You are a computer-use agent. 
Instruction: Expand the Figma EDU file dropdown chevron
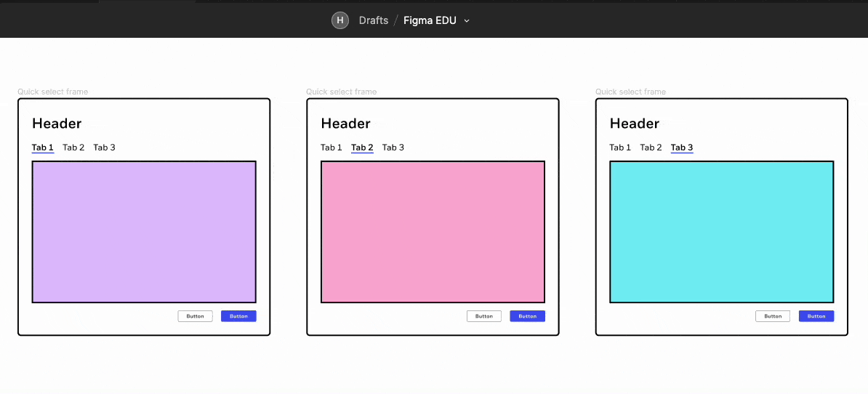467,21
